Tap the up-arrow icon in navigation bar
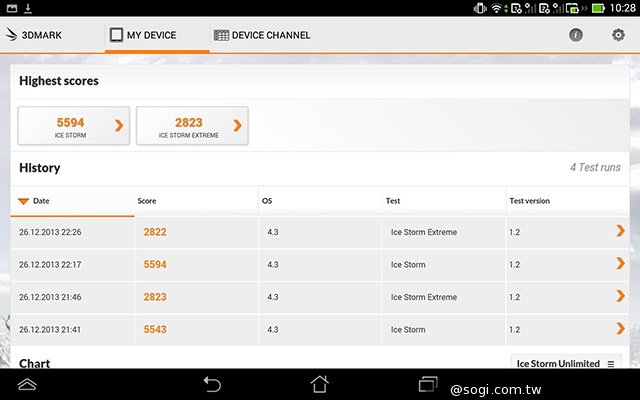 point(27,384)
